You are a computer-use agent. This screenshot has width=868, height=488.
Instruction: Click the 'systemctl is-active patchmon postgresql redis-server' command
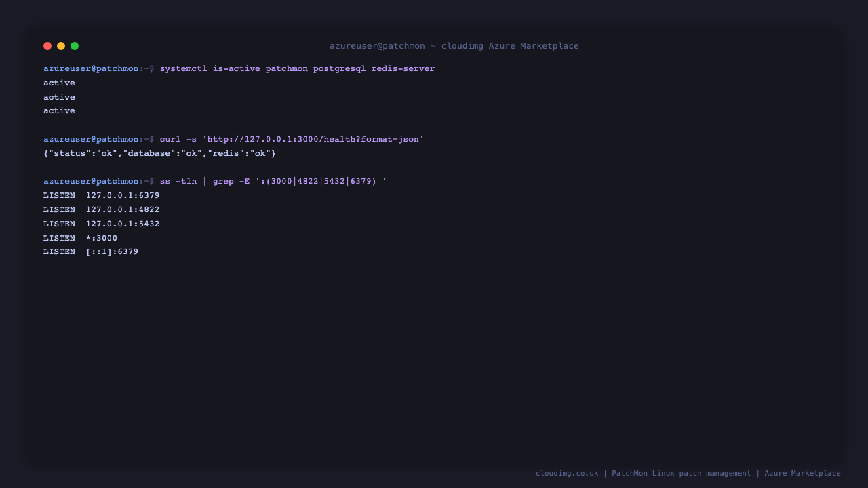[x=297, y=69]
